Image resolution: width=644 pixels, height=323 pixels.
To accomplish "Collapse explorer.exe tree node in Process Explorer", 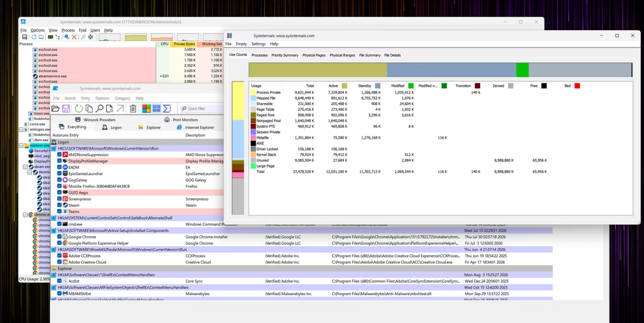I will click(21, 145).
